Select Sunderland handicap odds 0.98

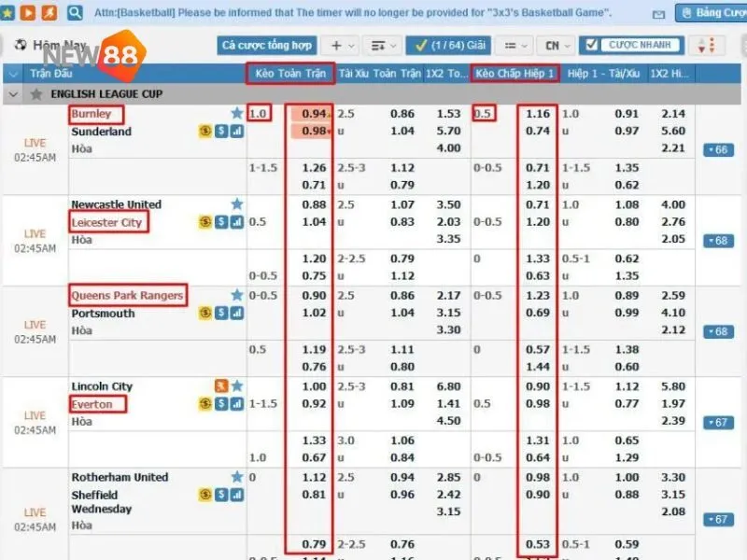click(313, 131)
